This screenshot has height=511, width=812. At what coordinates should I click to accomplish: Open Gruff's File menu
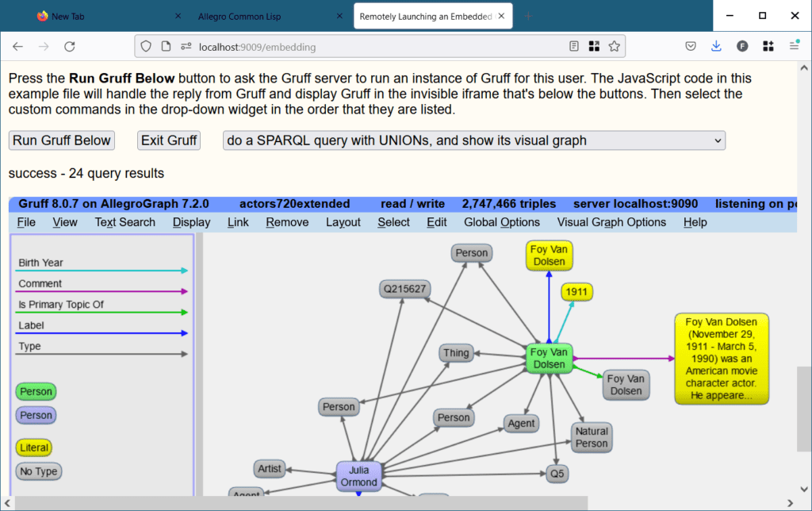[x=26, y=222]
